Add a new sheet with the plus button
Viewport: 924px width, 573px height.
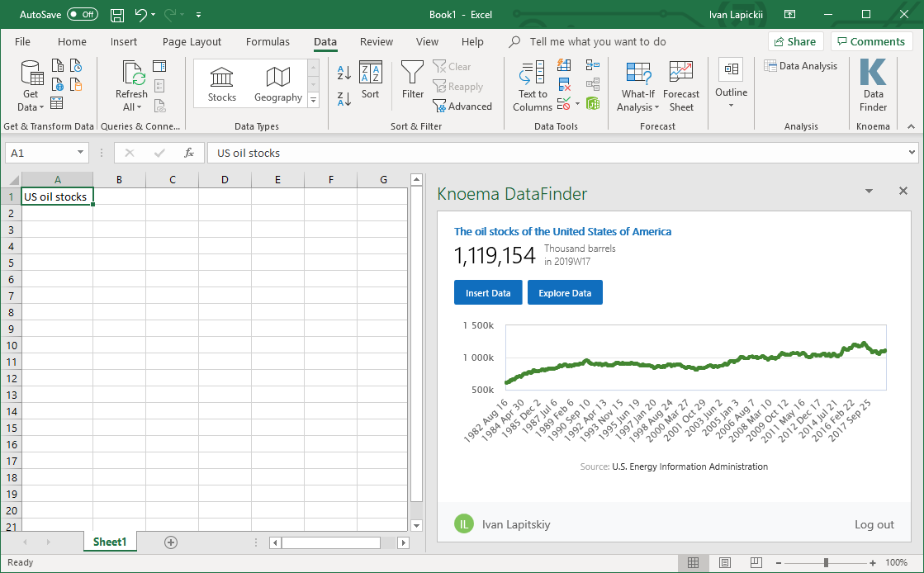[x=171, y=542]
